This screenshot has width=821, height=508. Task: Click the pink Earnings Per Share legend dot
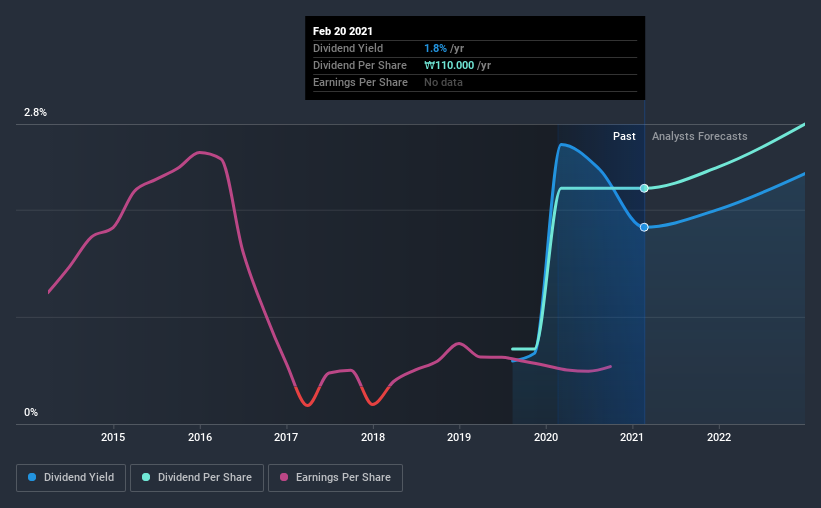click(x=286, y=478)
